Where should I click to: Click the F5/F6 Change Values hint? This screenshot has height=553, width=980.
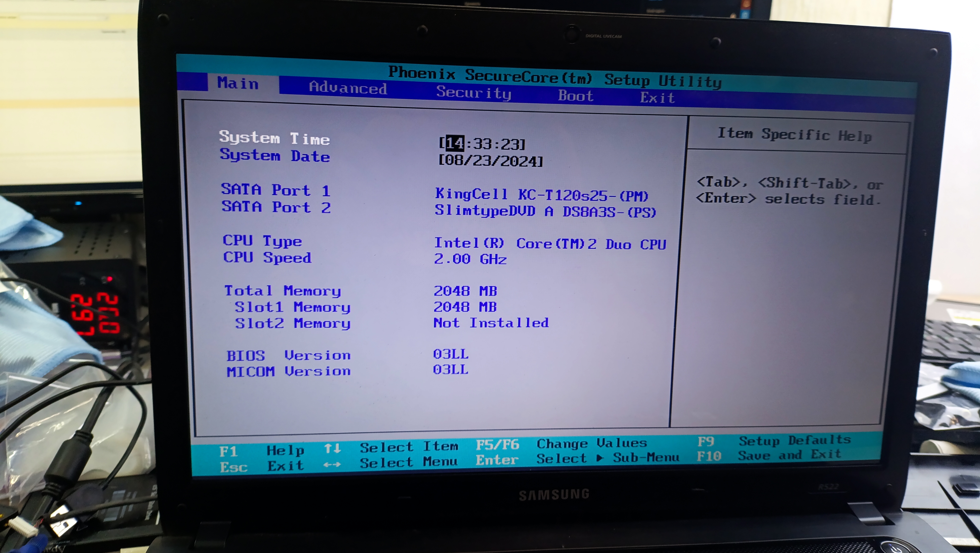point(561,444)
